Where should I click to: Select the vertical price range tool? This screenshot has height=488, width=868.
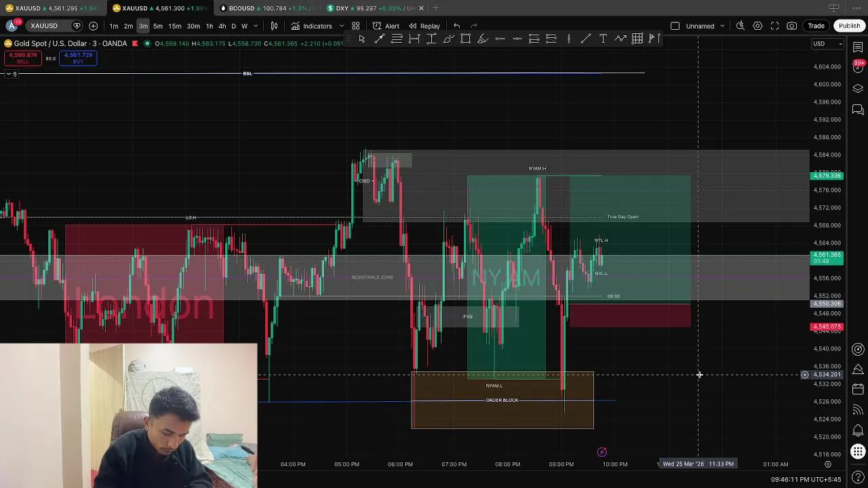click(431, 39)
